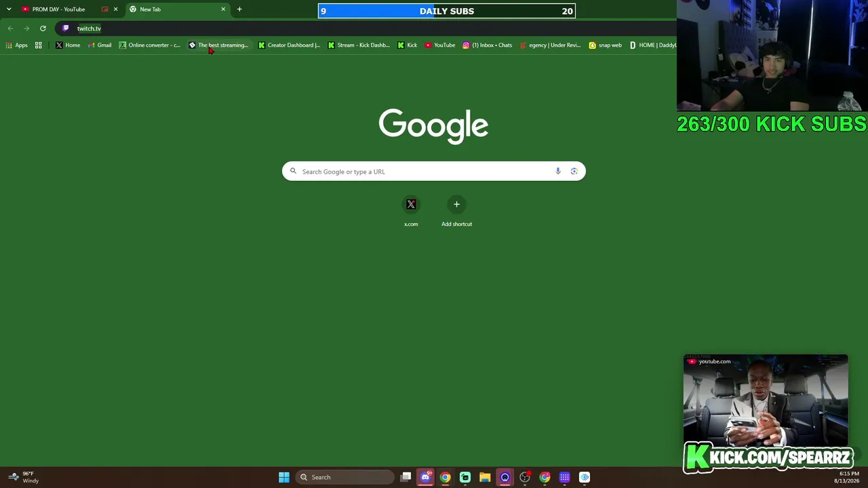Open the purple circular app on taskbar

(x=505, y=477)
